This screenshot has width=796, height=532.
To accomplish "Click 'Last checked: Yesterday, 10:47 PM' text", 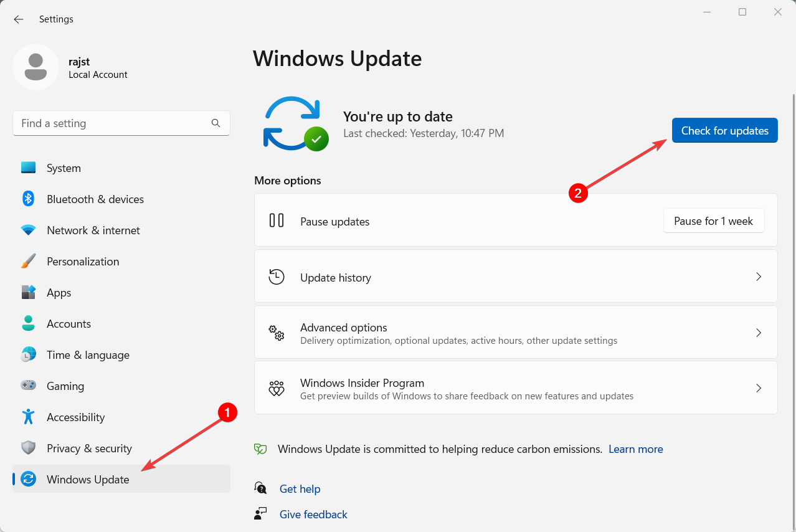I will 424,133.
